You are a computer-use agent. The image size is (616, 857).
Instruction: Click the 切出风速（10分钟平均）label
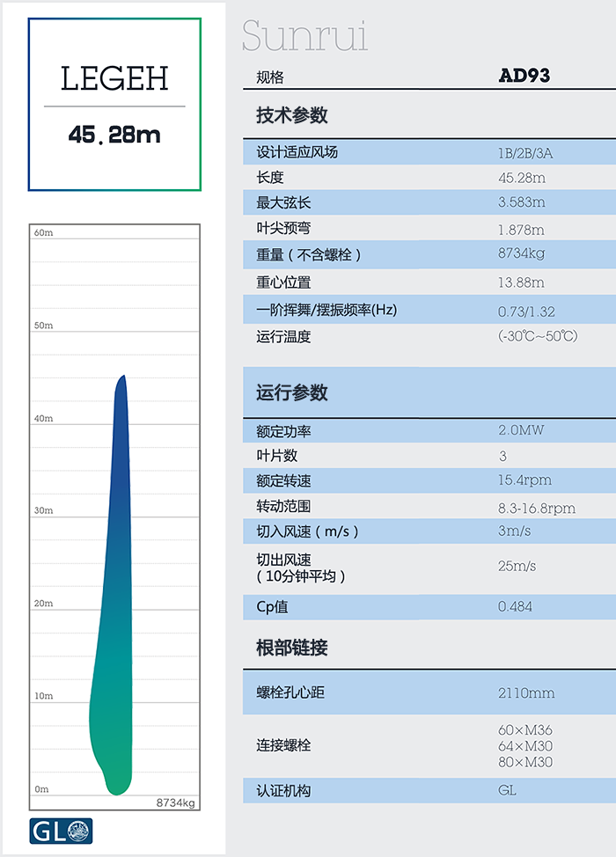coord(301,568)
